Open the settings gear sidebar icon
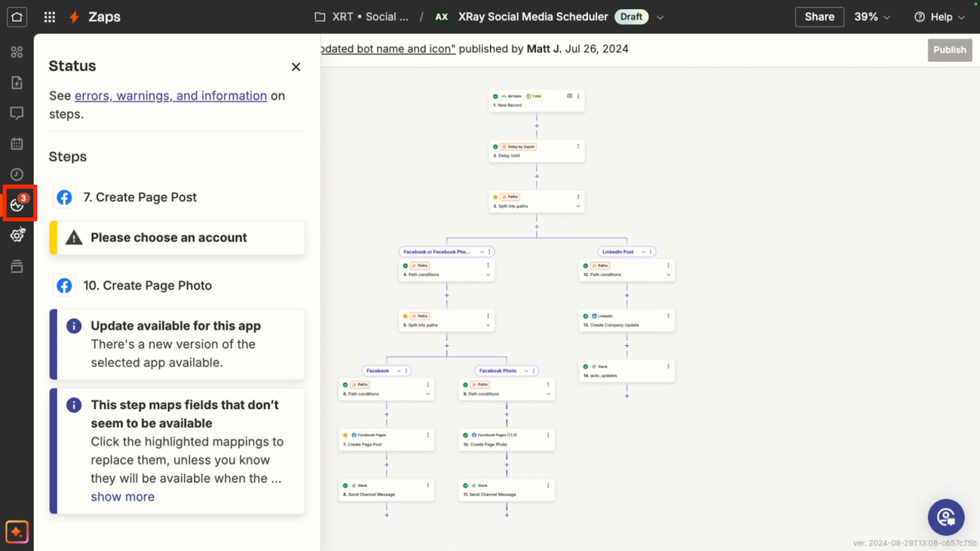The image size is (980, 551). click(17, 235)
